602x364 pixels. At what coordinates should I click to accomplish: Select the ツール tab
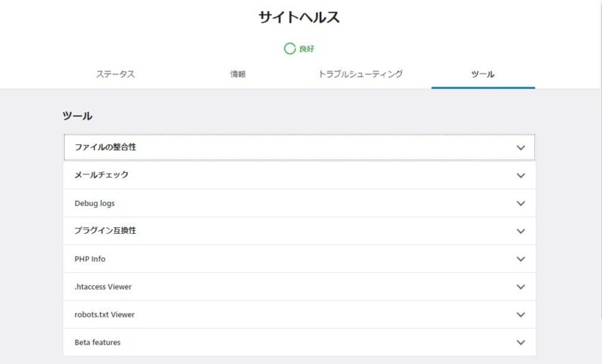[483, 74]
